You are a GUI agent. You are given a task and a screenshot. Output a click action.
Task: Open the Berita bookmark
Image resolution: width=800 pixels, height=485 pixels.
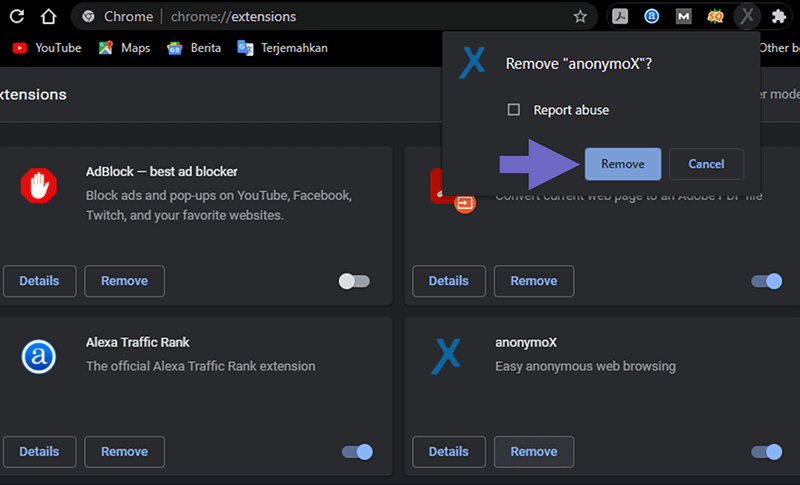click(194, 48)
